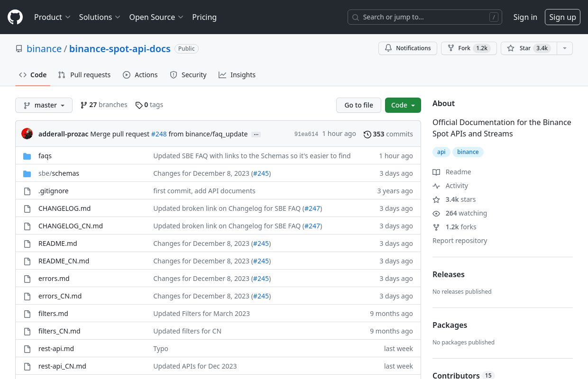Click the sbe/schemas folder icon
588x379 pixels.
click(27, 173)
